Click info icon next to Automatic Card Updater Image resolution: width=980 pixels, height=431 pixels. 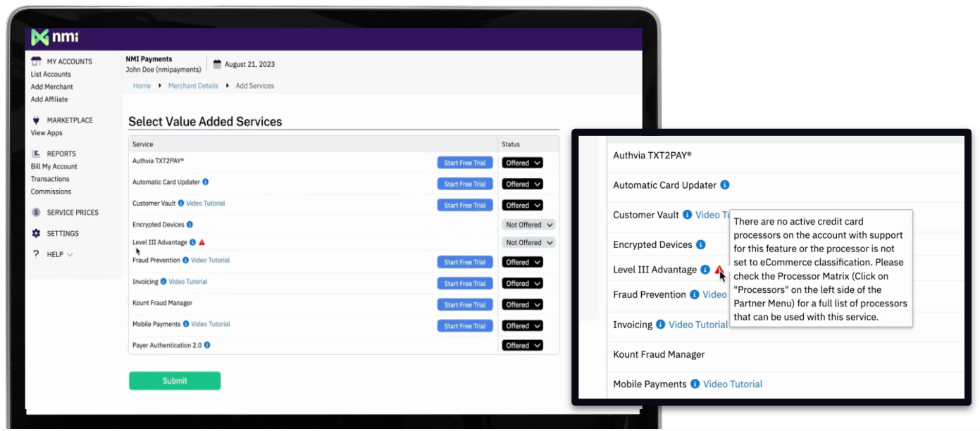click(206, 182)
